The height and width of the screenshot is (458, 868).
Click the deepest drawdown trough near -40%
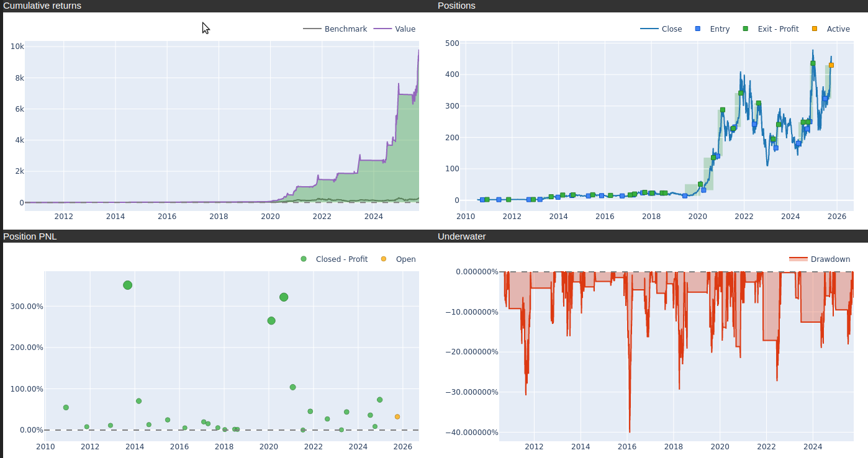coord(630,431)
